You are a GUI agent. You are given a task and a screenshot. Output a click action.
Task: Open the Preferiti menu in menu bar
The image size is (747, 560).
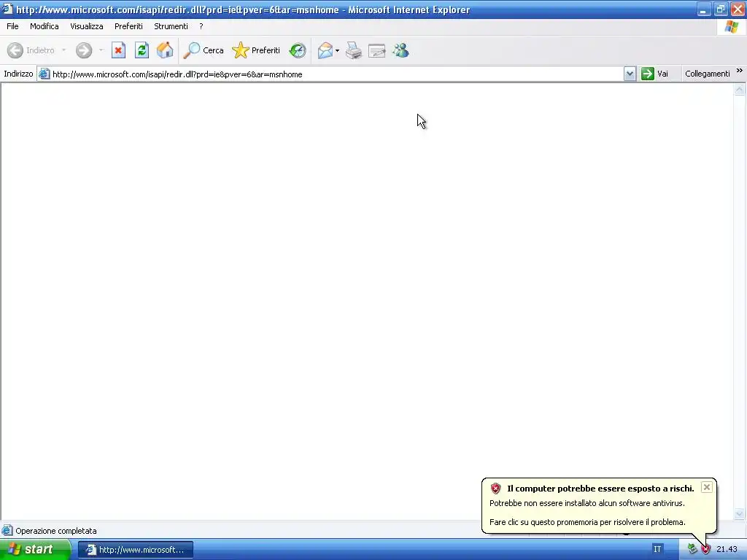[x=128, y=26]
